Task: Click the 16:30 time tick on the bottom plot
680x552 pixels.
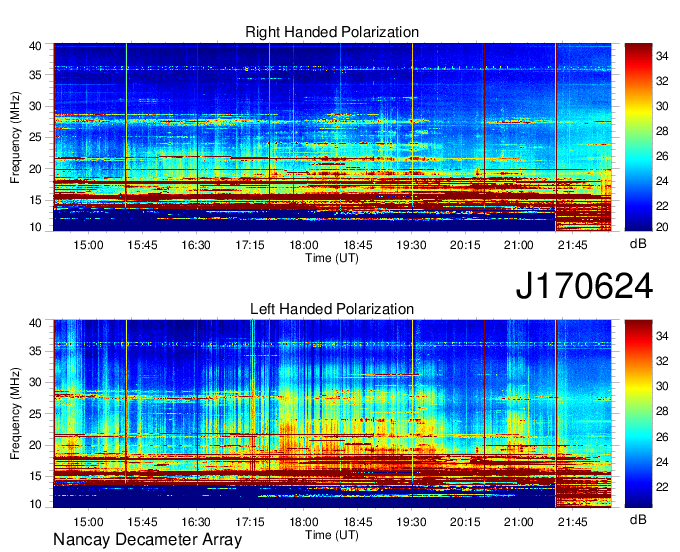Action: point(196,522)
